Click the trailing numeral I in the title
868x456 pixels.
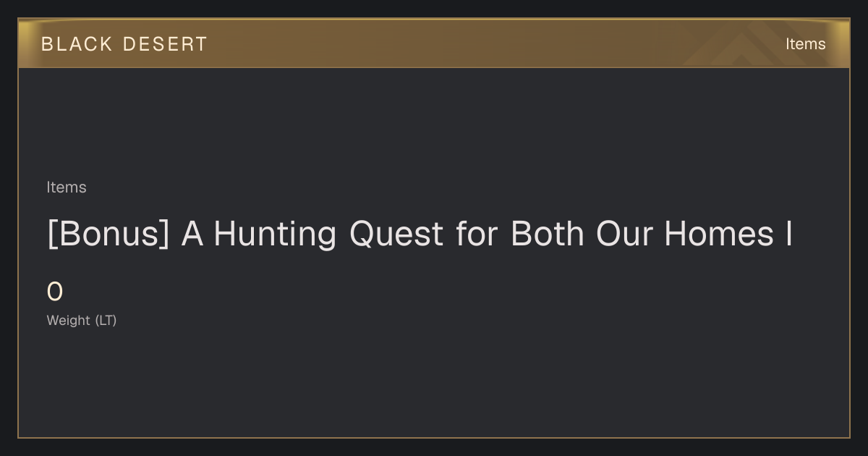click(x=789, y=235)
